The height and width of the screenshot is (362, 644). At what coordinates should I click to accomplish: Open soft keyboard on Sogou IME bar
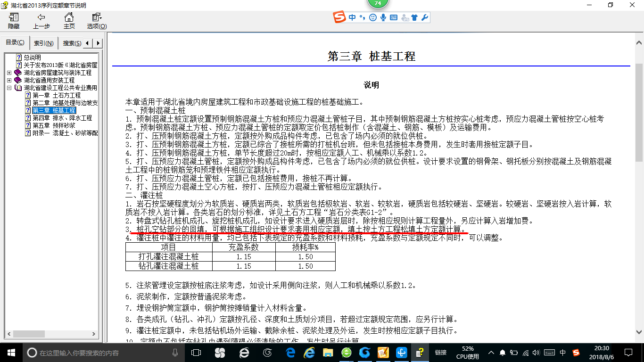394,17
